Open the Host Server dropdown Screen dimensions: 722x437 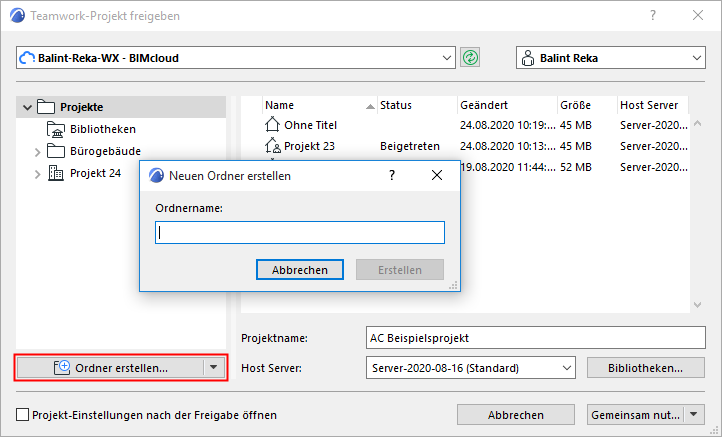coord(567,368)
